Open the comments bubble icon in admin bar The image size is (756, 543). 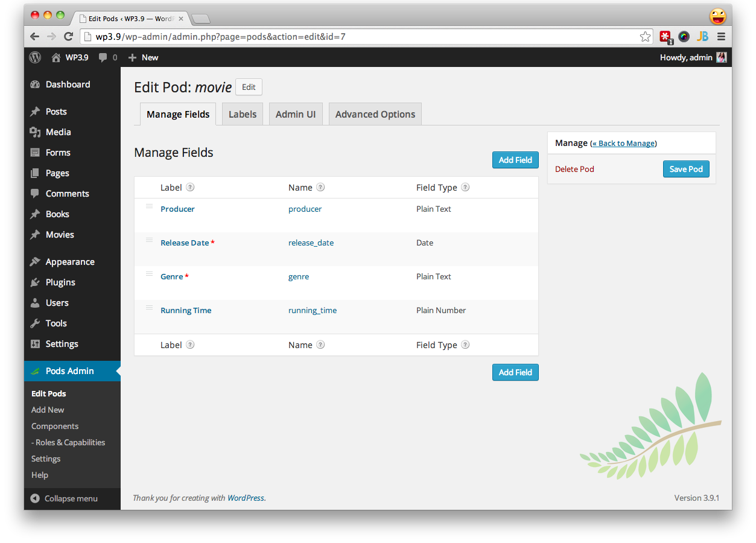103,57
